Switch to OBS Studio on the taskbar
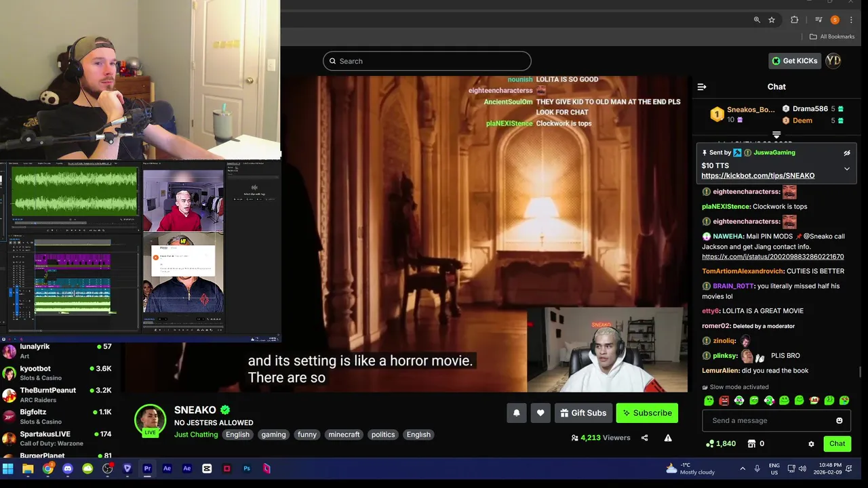 click(108, 468)
